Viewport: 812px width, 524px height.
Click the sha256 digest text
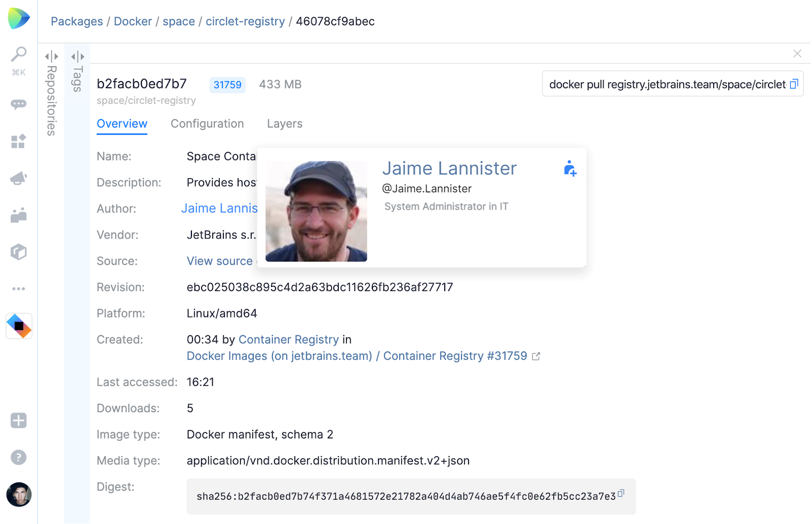(x=406, y=496)
